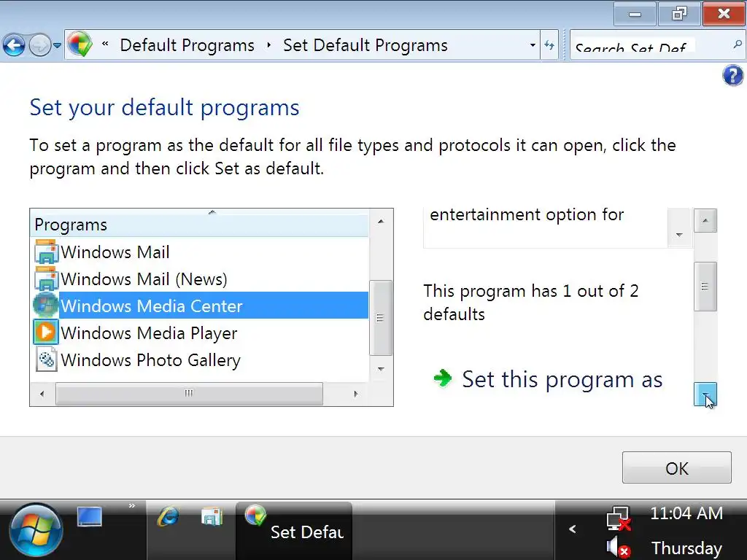Open Internet Explorer from taskbar
747x560 pixels.
coord(169,517)
